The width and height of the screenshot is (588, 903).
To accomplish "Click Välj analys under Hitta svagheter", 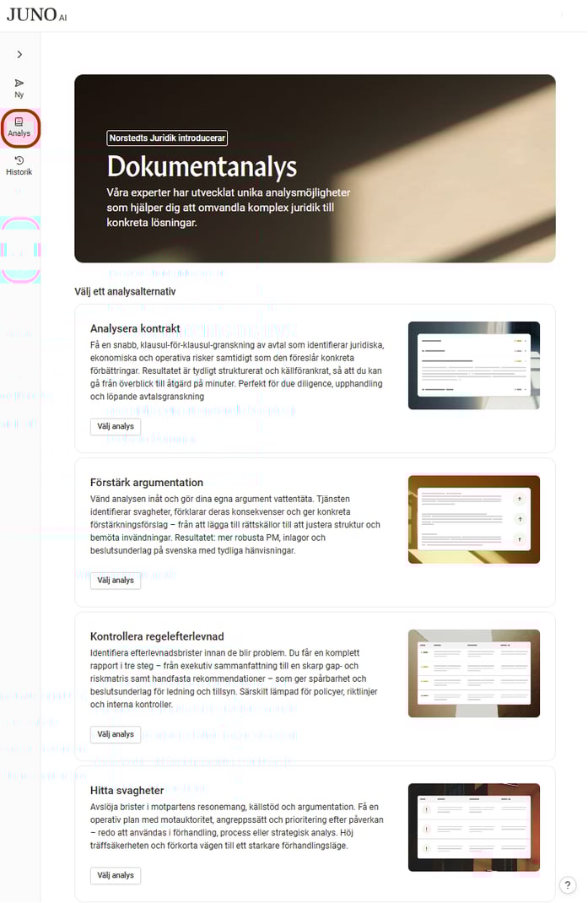I will (x=116, y=875).
